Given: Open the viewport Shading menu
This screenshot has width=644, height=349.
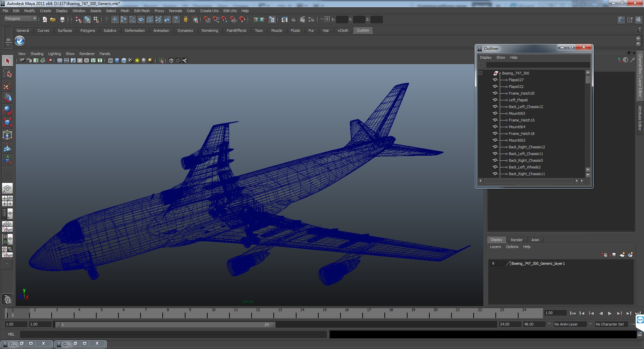Looking at the screenshot, I should pos(37,54).
